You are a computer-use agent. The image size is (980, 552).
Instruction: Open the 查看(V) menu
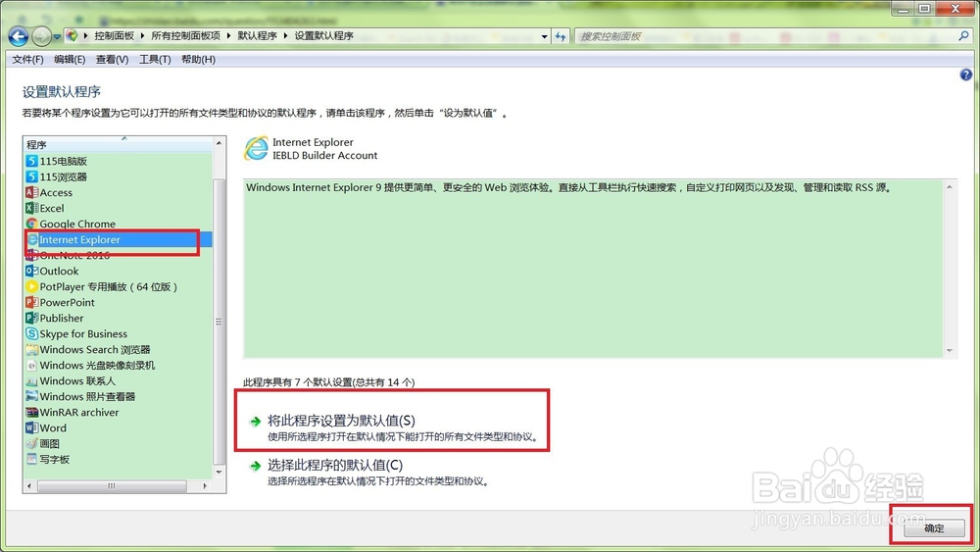(112, 60)
